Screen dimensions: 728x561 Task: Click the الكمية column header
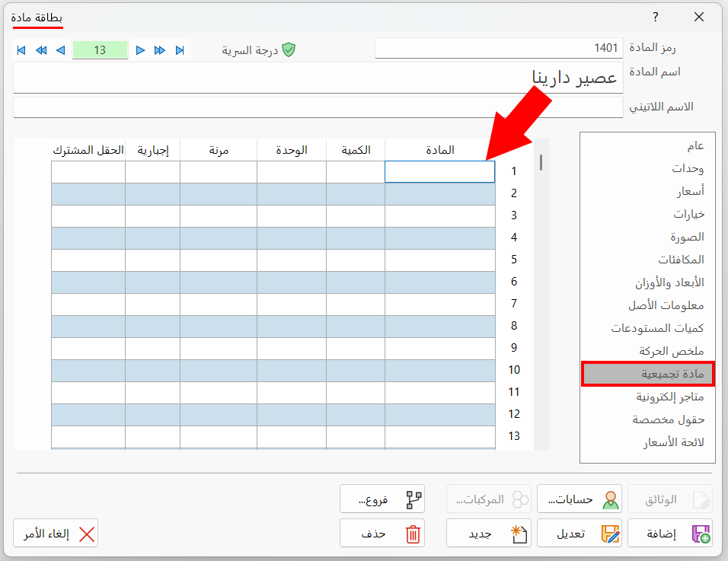tap(356, 150)
